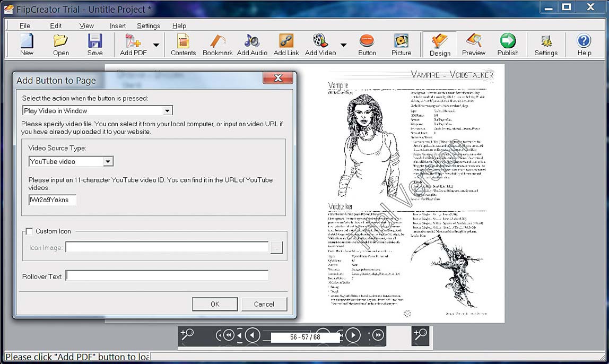Click the status bar Add PDF hint text
609x364 pixels.
pyautogui.click(x=77, y=357)
